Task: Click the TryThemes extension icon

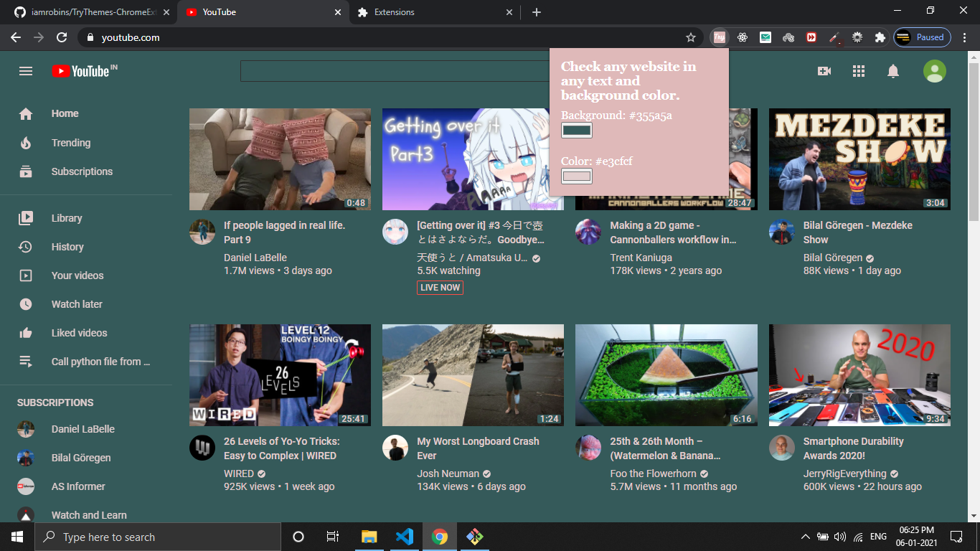Action: 720,37
